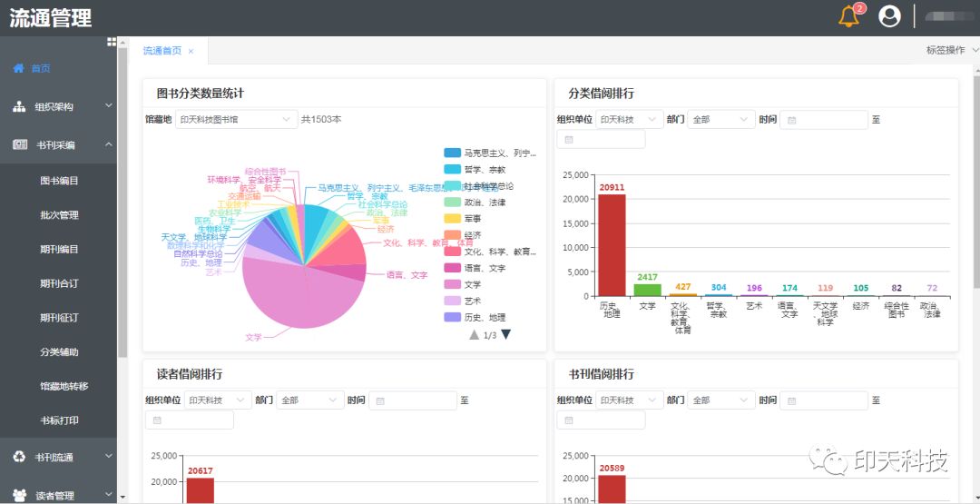Toggle 历史、地理 legend entry
Viewport: 980px width, 504px height.
point(475,318)
